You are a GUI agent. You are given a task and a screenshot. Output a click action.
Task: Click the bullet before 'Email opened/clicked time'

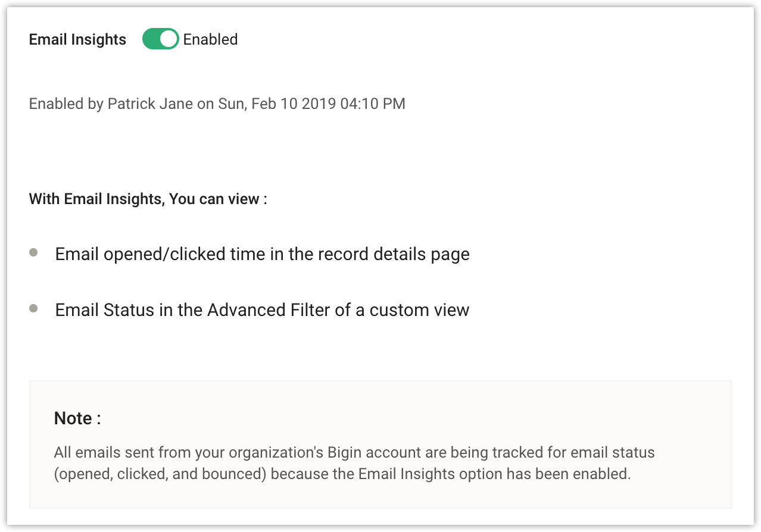pyautogui.click(x=33, y=253)
